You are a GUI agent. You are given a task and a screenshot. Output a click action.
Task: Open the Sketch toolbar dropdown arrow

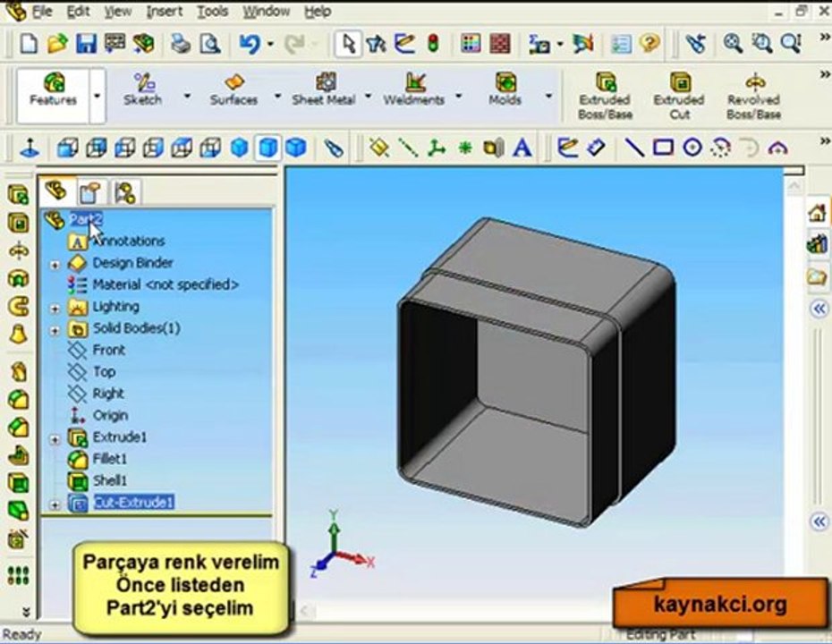click(x=187, y=96)
